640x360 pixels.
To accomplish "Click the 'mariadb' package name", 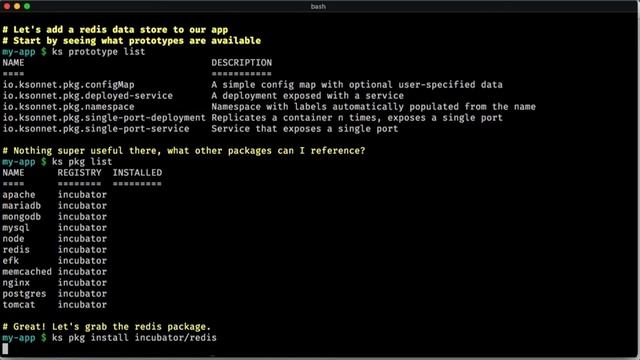I will point(22,206).
